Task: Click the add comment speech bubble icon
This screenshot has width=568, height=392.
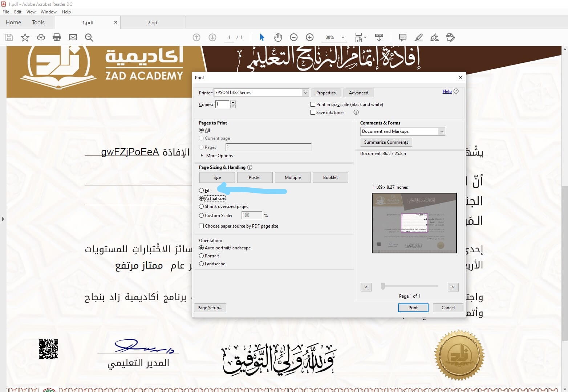Action: click(402, 37)
